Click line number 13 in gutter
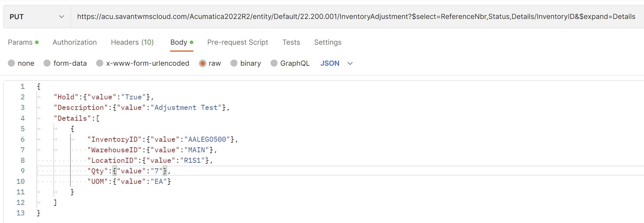Image resolution: width=644 pixels, height=223 pixels. (20, 213)
